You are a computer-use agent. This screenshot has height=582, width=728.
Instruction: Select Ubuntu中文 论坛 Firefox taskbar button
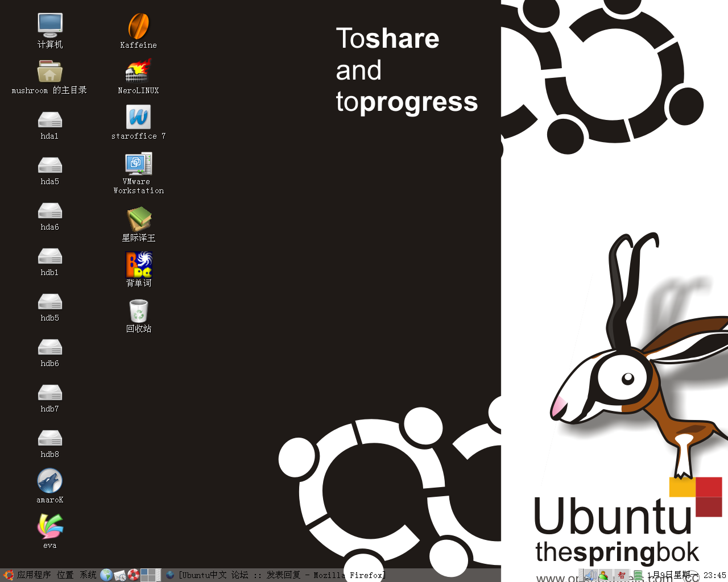click(276, 575)
